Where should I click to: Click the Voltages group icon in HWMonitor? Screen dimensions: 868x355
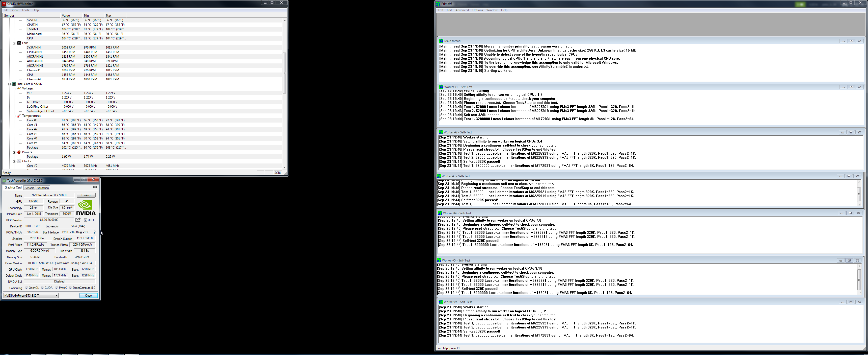coord(19,88)
